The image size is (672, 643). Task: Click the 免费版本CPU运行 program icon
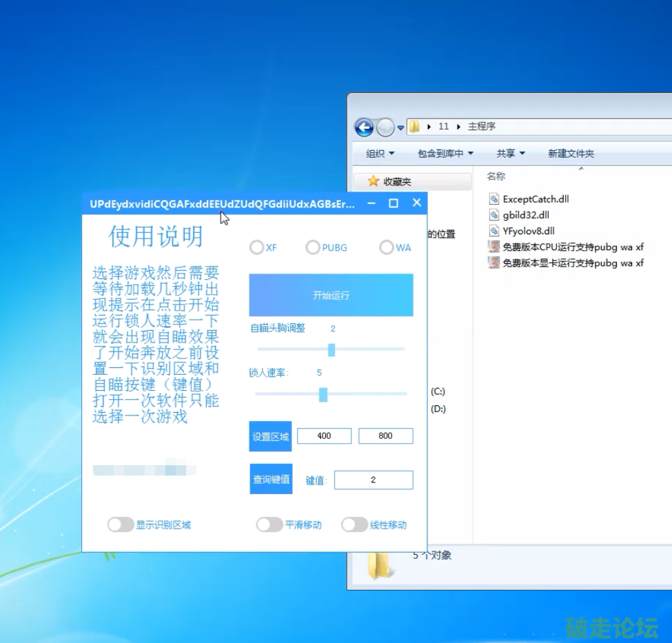click(494, 247)
